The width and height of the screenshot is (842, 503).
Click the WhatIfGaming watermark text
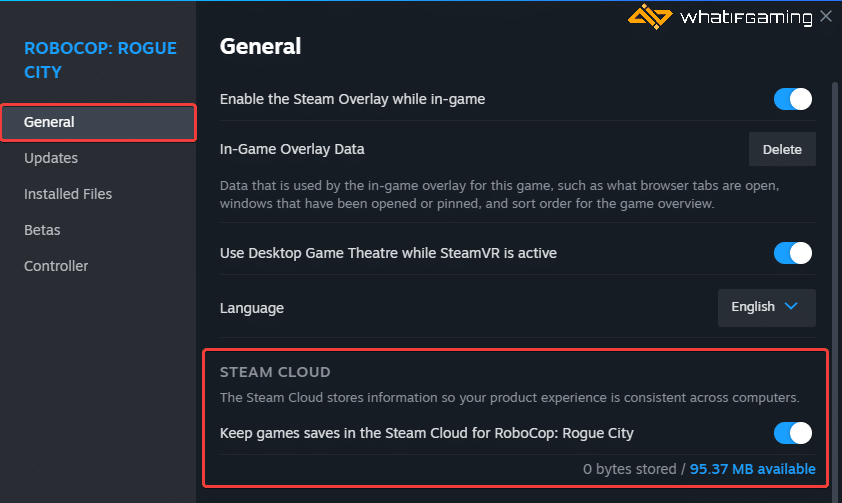(746, 18)
